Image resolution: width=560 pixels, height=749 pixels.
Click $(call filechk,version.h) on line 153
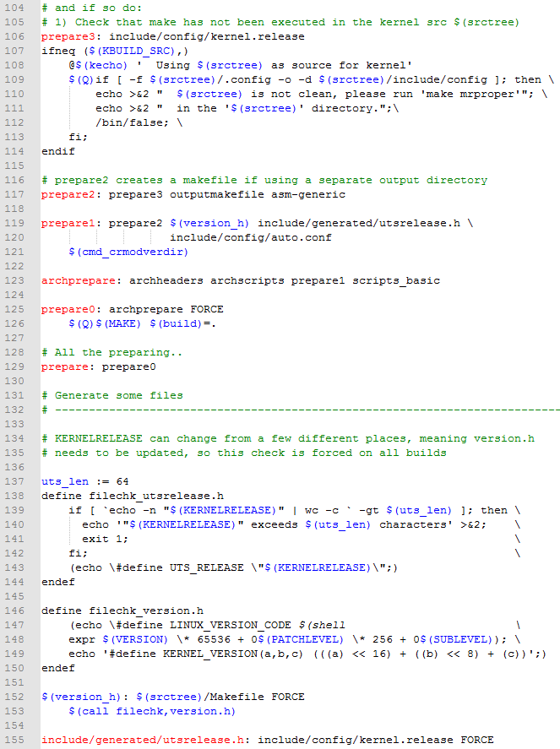[152, 711]
